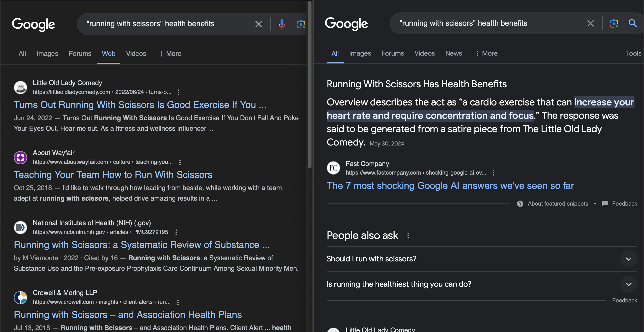Screen dimensions: 644x332
Task: Click heading 'Running With Scissors Has Health Benefits'
Action: pos(417,84)
